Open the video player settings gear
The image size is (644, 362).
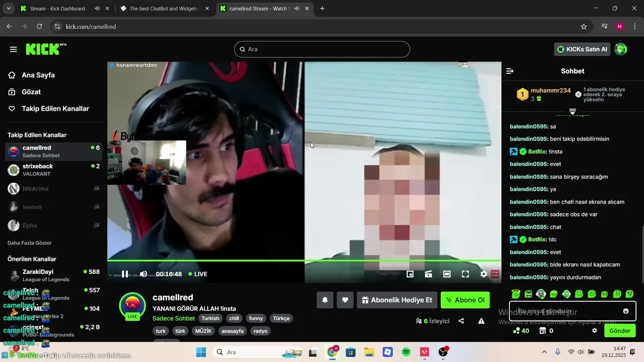pos(484,274)
